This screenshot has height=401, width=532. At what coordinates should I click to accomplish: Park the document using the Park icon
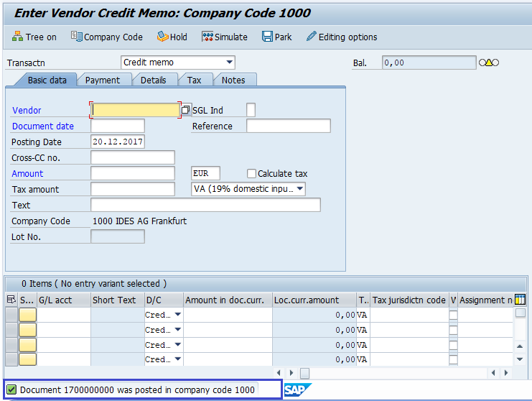tap(267, 37)
